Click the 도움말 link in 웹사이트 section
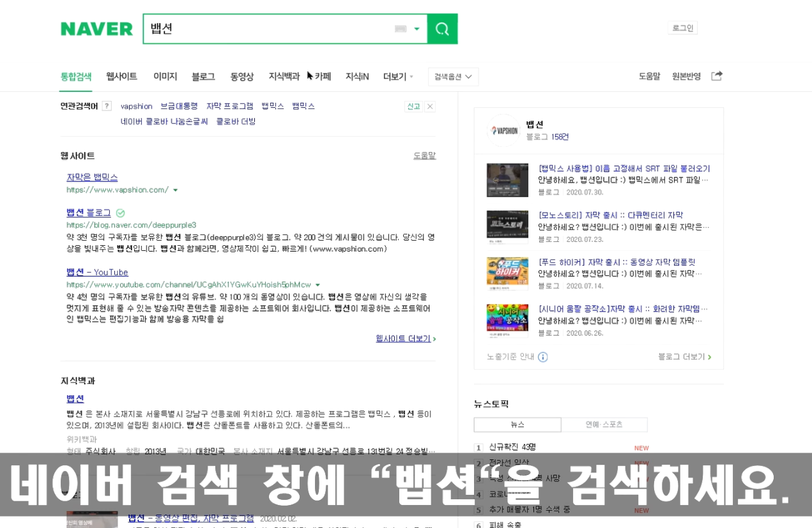 424,155
